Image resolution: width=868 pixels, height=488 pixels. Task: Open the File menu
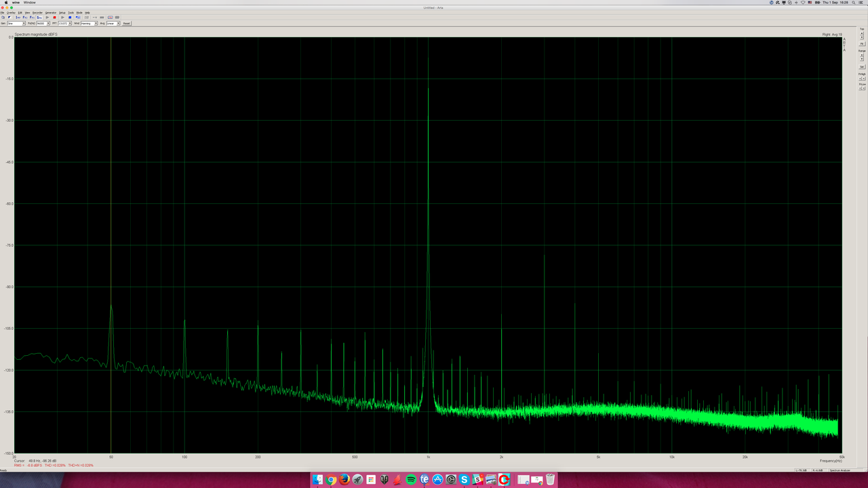[x=2, y=13]
